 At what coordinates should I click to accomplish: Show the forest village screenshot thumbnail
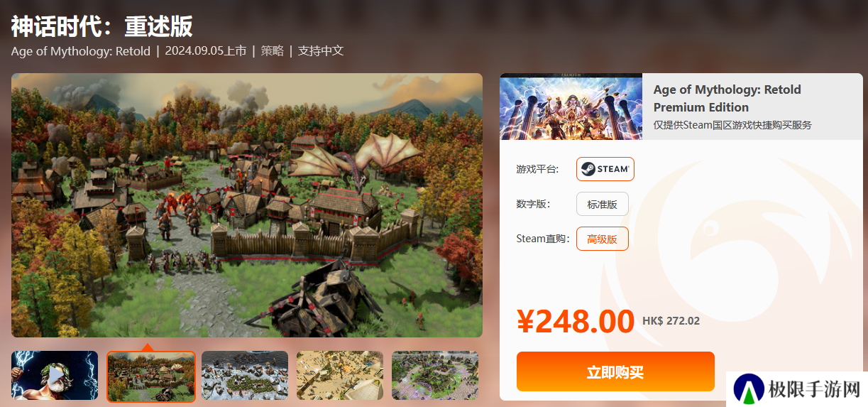(x=151, y=376)
